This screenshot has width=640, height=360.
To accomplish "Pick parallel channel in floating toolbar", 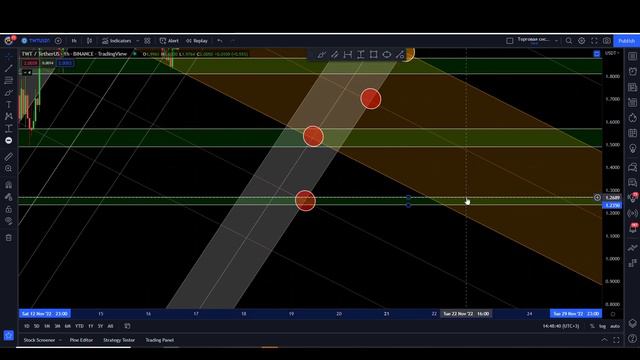I will pyautogui.click(x=335, y=54).
